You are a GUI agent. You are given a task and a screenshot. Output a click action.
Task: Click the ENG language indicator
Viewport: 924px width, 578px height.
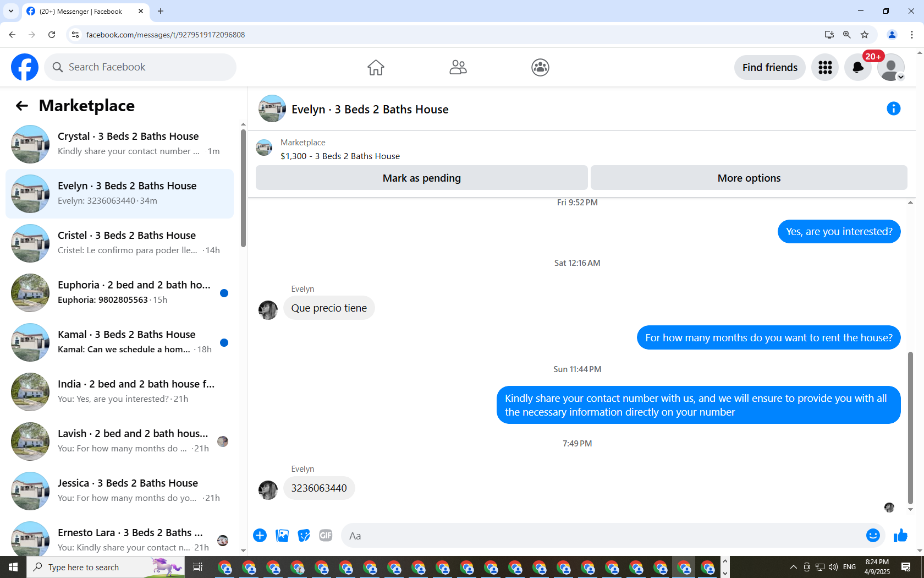pyautogui.click(x=849, y=567)
